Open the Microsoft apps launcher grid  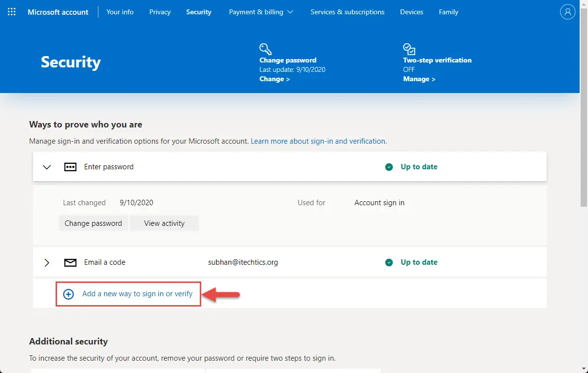(x=12, y=12)
